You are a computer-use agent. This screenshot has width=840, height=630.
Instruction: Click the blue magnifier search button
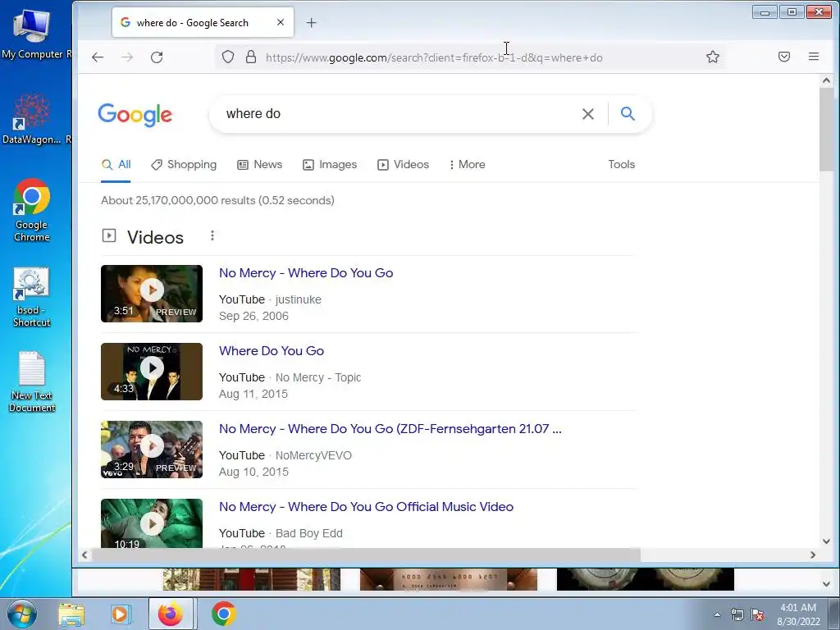click(x=628, y=113)
